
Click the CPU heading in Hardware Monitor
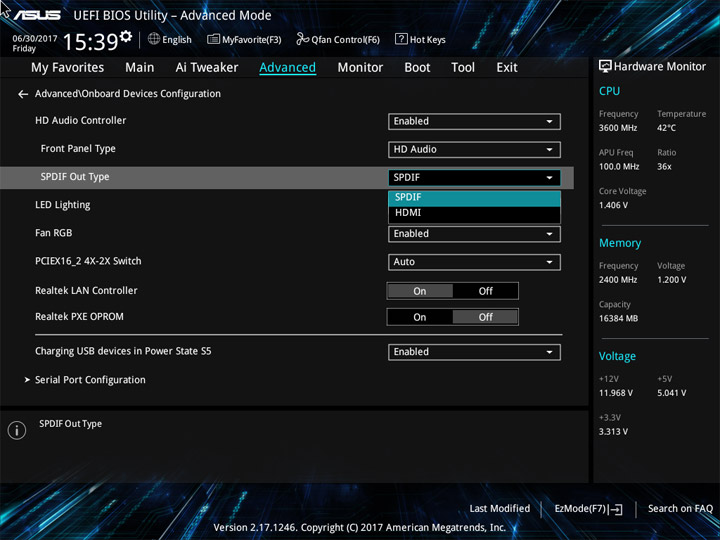[609, 91]
